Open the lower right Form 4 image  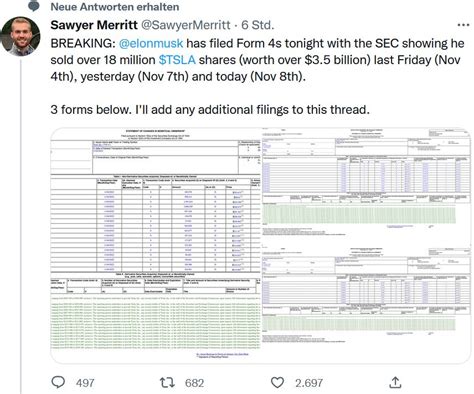(x=366, y=304)
